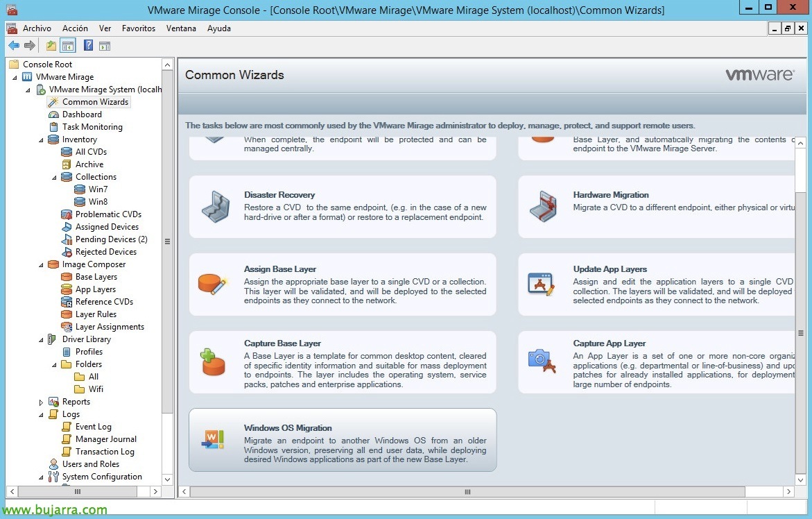Click the Layer Assignments icon in tree

[67, 327]
